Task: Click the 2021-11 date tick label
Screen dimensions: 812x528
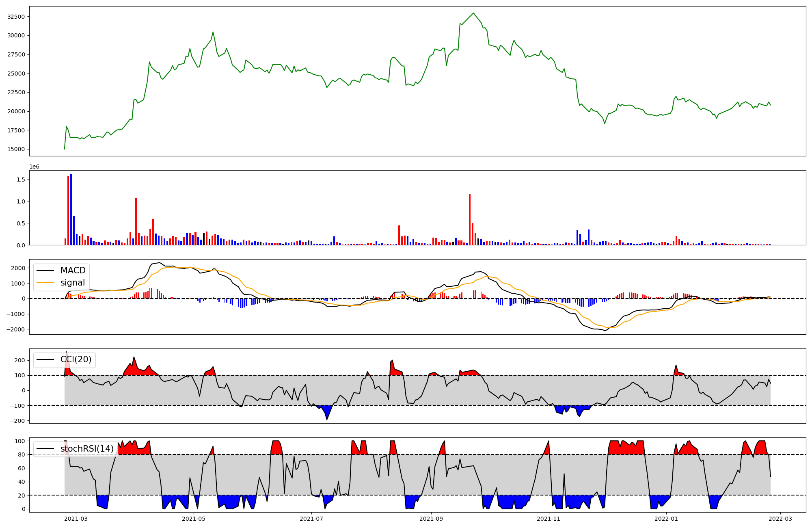Action: pos(549,519)
